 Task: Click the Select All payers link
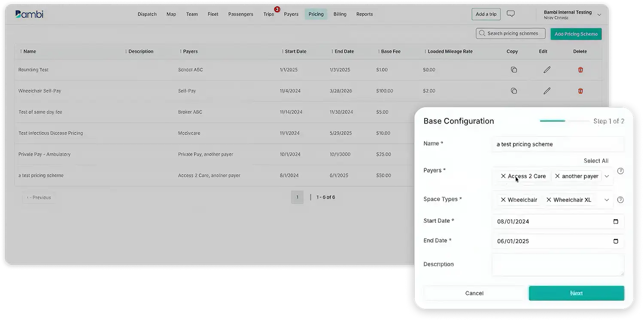(x=596, y=161)
